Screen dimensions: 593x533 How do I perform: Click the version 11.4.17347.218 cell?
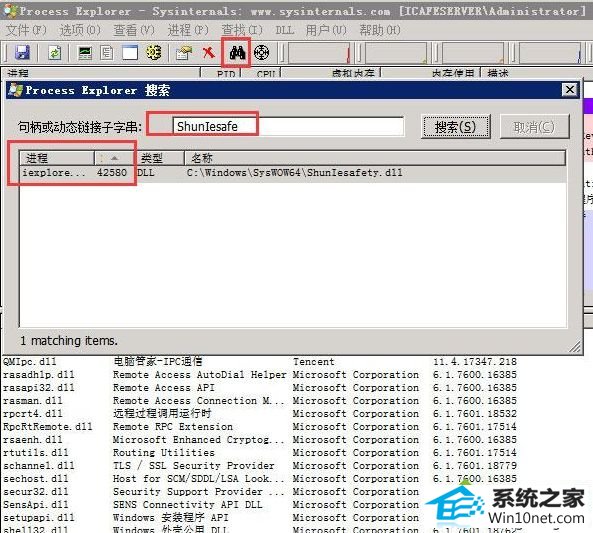pyautogui.click(x=475, y=362)
